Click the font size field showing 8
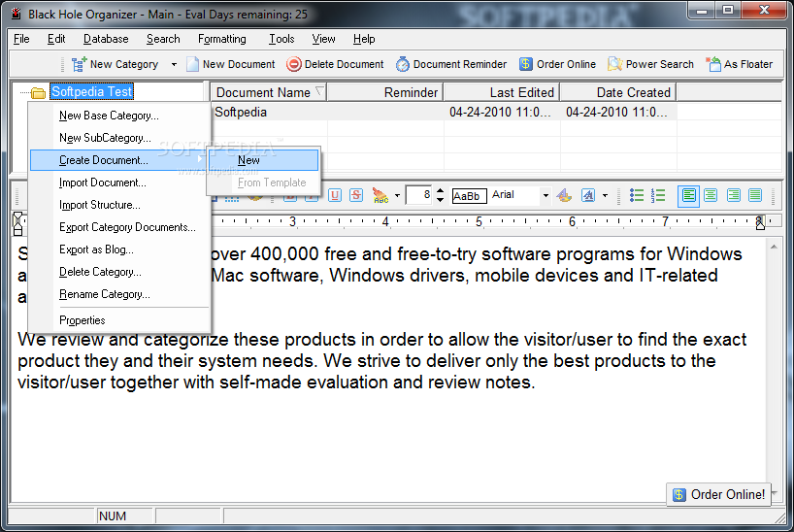Image resolution: width=794 pixels, height=532 pixels. (x=419, y=195)
